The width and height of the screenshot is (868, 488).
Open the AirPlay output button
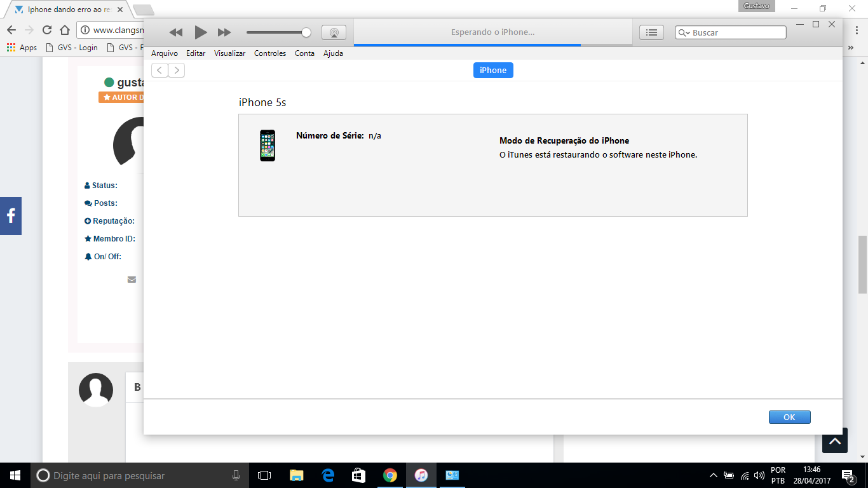pos(334,32)
